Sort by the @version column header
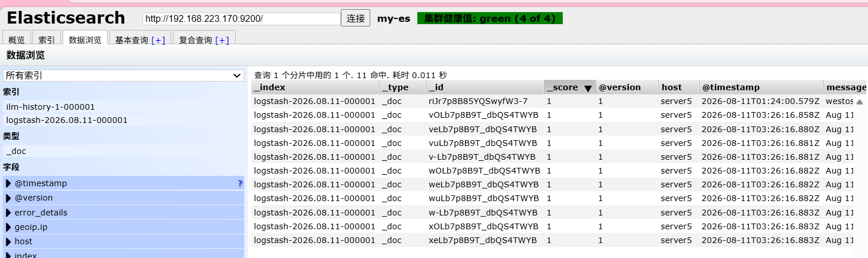The height and width of the screenshot is (258, 868). [x=627, y=87]
